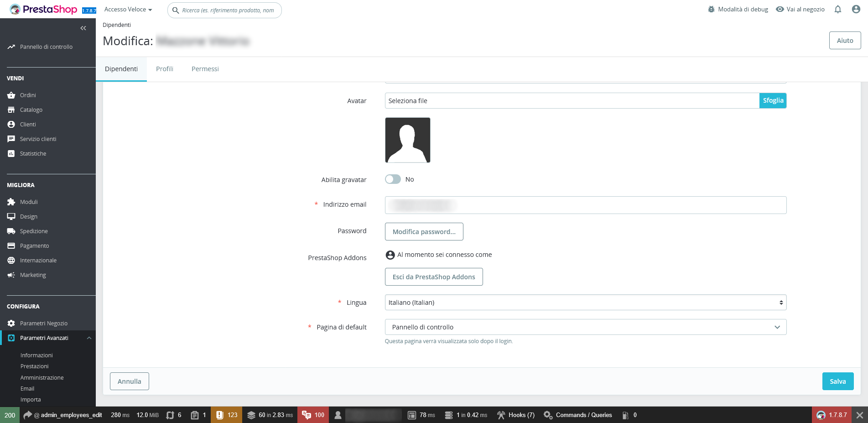Click the 78 ms debug bar entry
868x423 pixels.
(421, 415)
